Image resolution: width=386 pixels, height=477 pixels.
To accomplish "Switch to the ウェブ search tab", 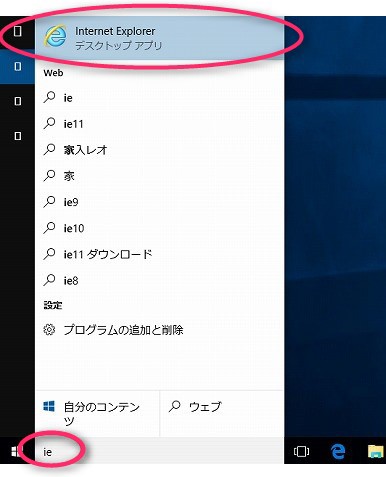I will [222, 414].
